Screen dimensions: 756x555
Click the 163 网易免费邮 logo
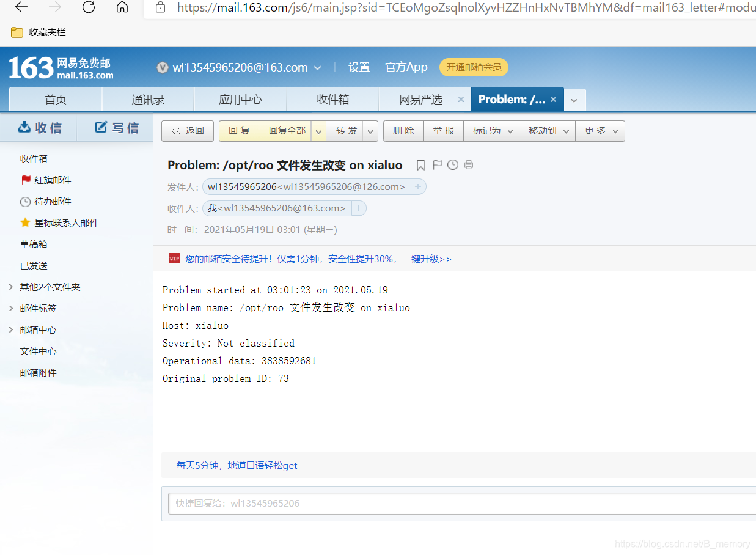tap(61, 68)
